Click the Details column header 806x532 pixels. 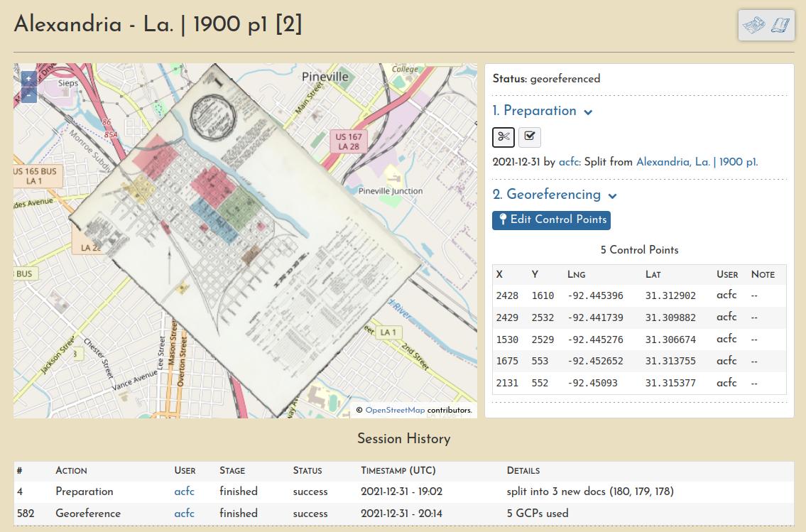(523, 470)
